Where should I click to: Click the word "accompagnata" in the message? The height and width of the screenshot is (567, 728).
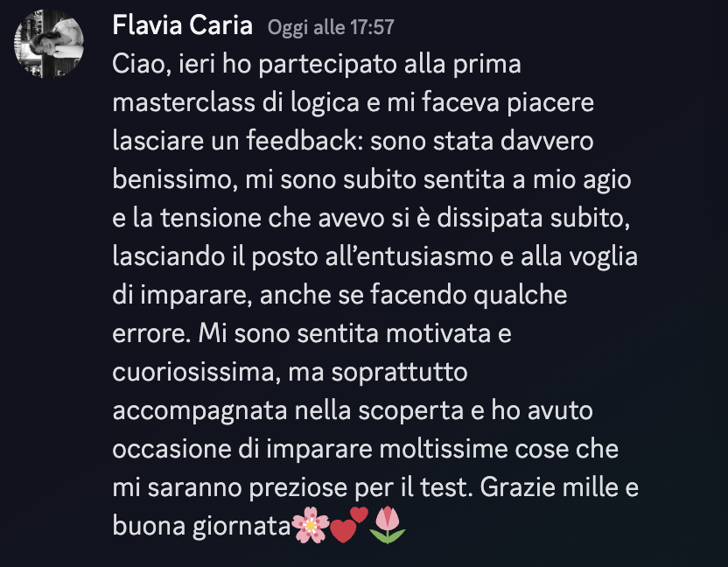click(199, 411)
